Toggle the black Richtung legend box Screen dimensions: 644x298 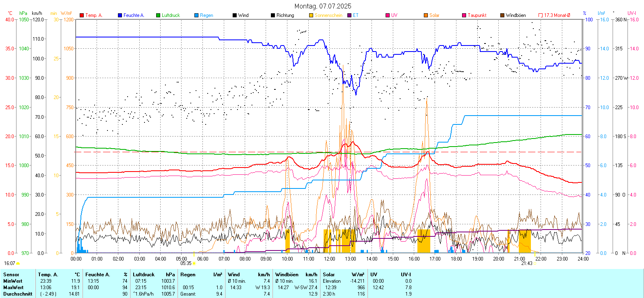(x=273, y=15)
